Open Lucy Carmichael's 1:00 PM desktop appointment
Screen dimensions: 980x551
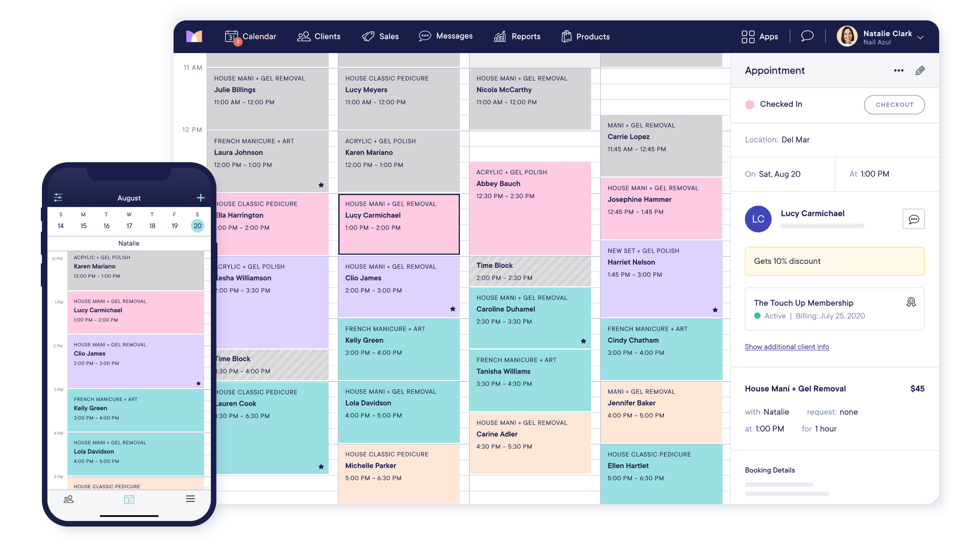tap(399, 224)
